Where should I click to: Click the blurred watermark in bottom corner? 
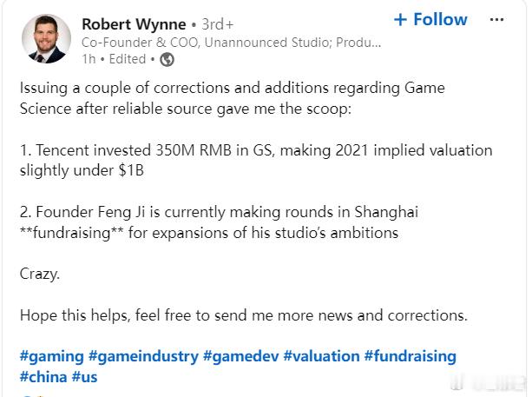[x=489, y=383]
